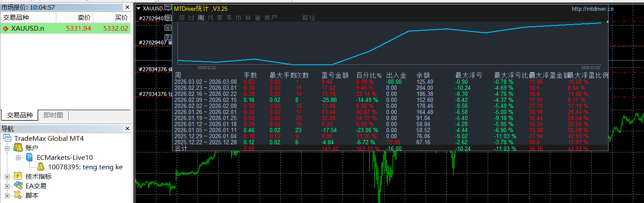Click the ask price 5332.02

(115, 29)
